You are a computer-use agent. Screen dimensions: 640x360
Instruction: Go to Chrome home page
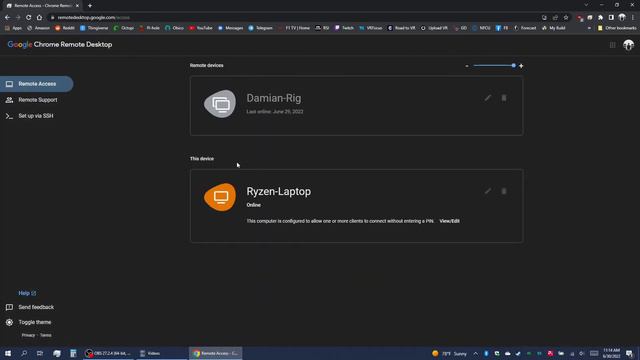pos(39,18)
